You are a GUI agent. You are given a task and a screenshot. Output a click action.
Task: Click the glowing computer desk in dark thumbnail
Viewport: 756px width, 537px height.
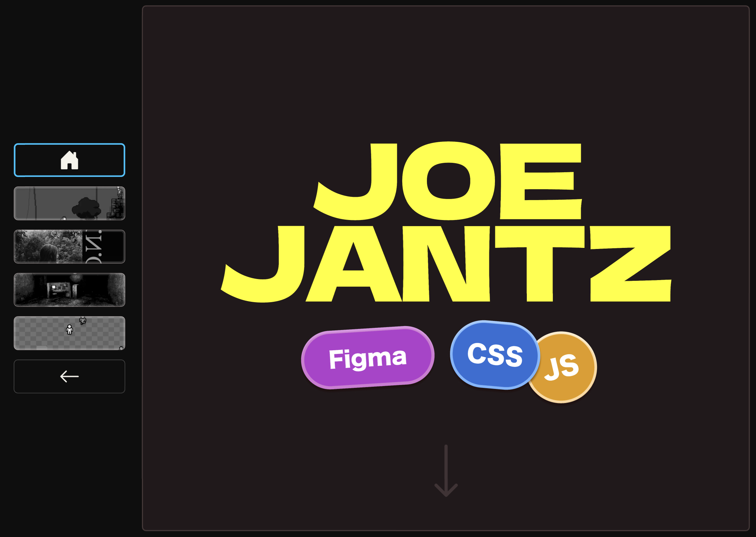[x=58, y=290]
